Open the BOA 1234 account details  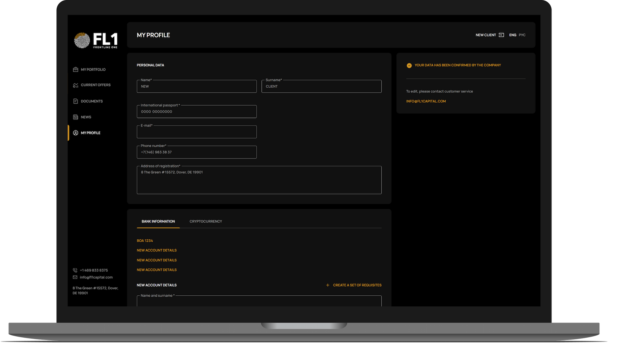(145, 241)
